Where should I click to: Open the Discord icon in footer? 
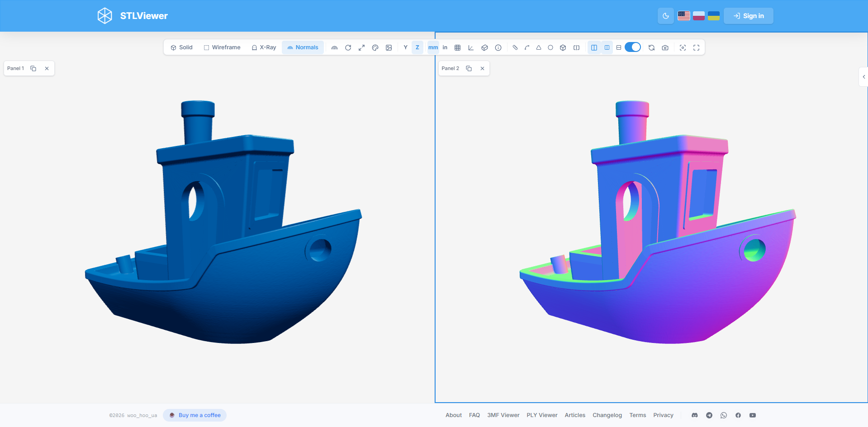click(695, 415)
